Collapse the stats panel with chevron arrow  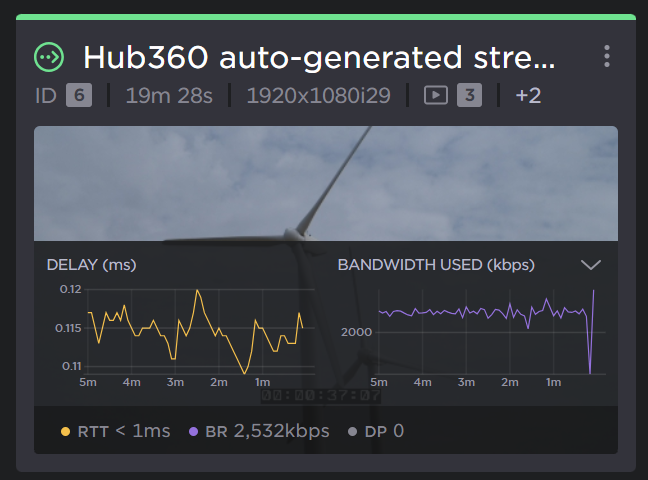(591, 265)
